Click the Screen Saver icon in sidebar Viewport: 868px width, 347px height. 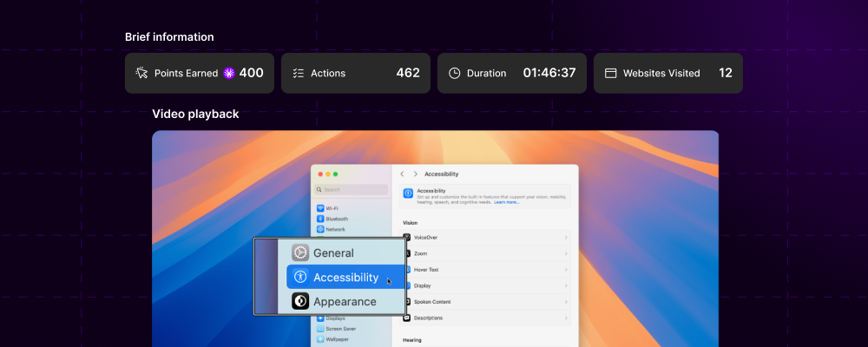[320, 329]
